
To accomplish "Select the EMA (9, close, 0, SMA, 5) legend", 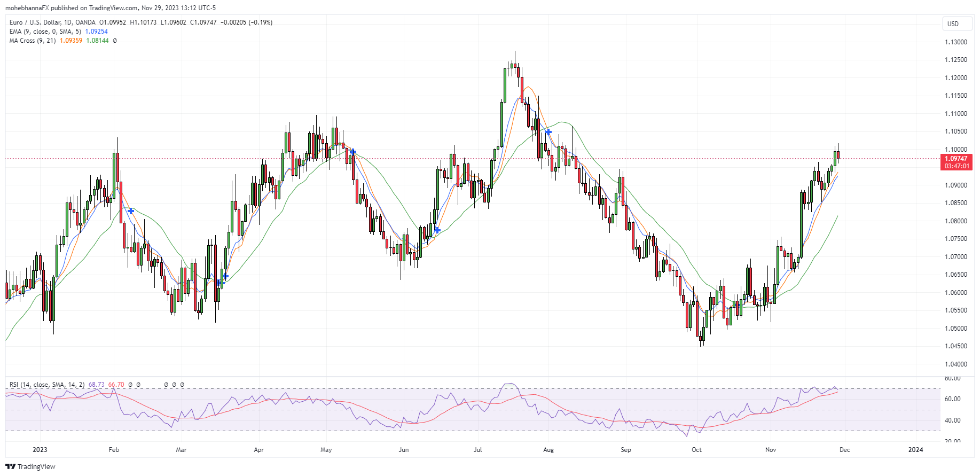I will (x=45, y=32).
